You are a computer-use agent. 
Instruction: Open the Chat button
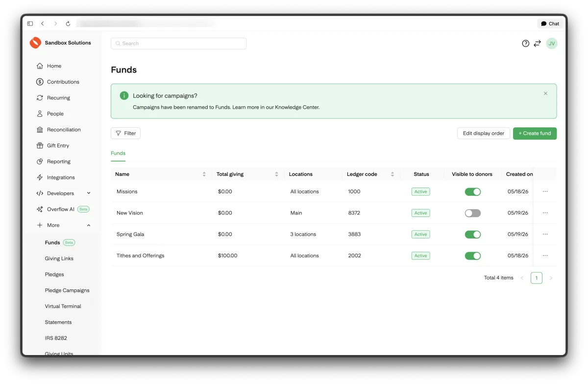tap(550, 24)
